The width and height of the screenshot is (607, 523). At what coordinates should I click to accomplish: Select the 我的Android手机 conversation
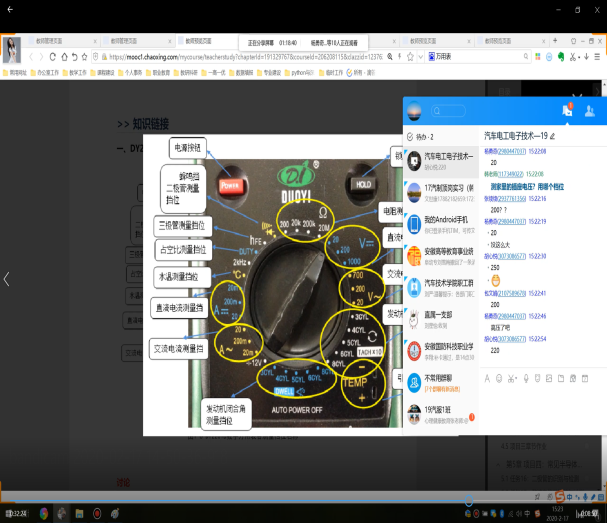[440, 222]
